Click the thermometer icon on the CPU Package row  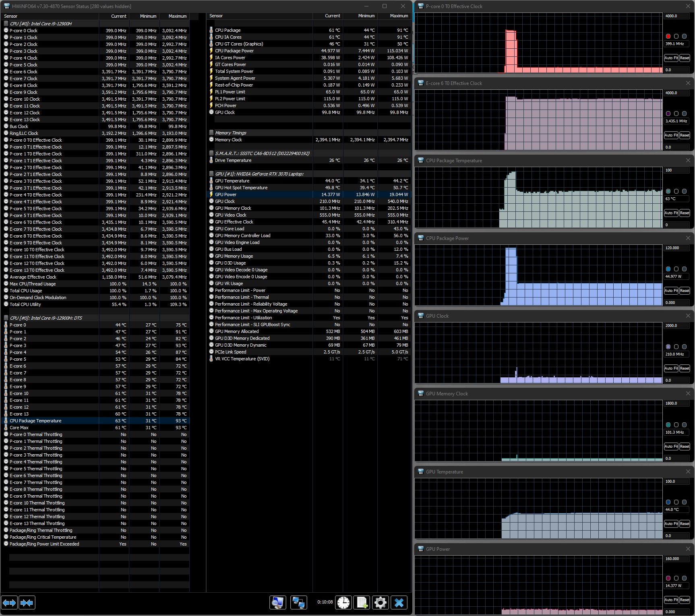[211, 30]
